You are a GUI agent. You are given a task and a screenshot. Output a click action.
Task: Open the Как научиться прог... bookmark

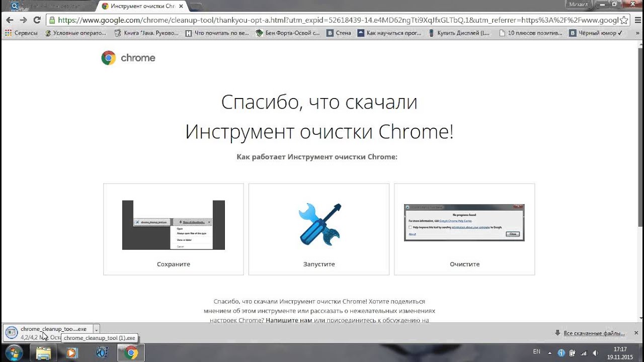389,33
